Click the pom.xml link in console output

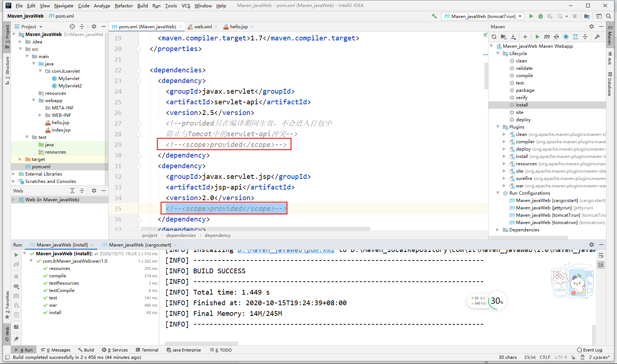click(286, 251)
